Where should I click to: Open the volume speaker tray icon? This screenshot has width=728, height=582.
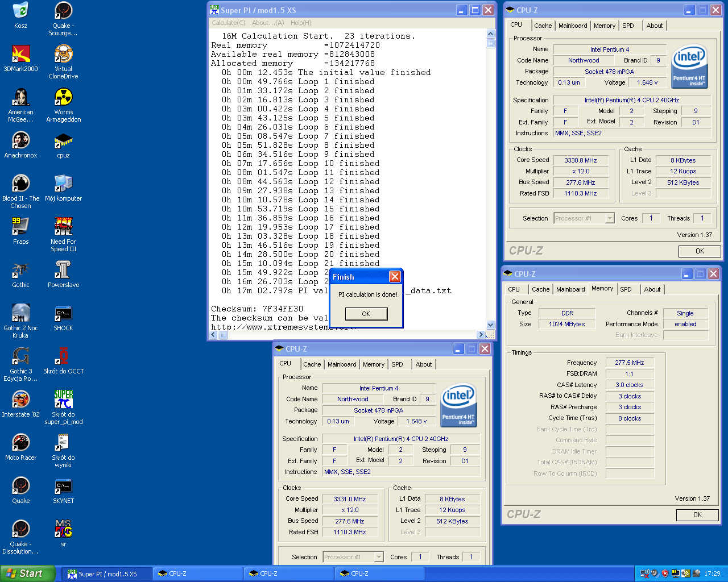(x=655, y=573)
